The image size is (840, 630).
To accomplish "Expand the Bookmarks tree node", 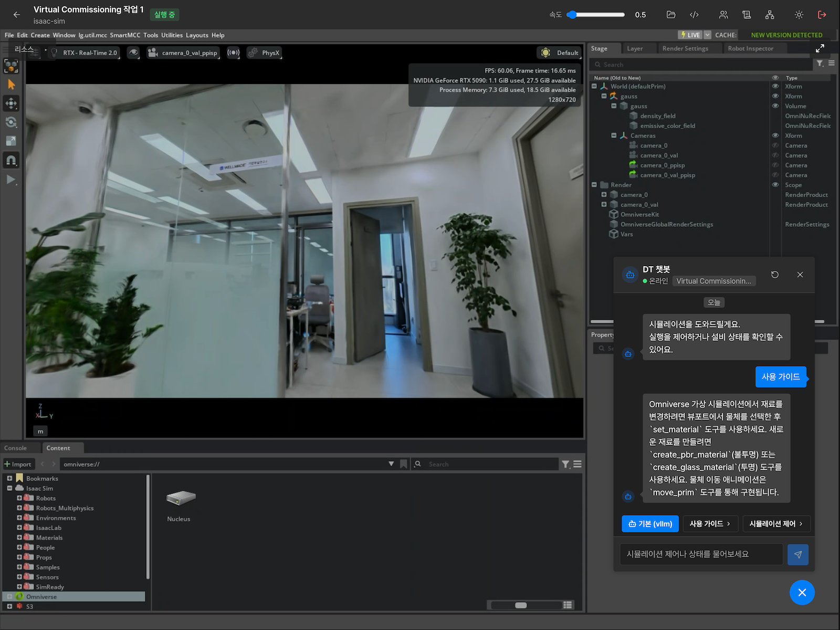I will pos(9,478).
